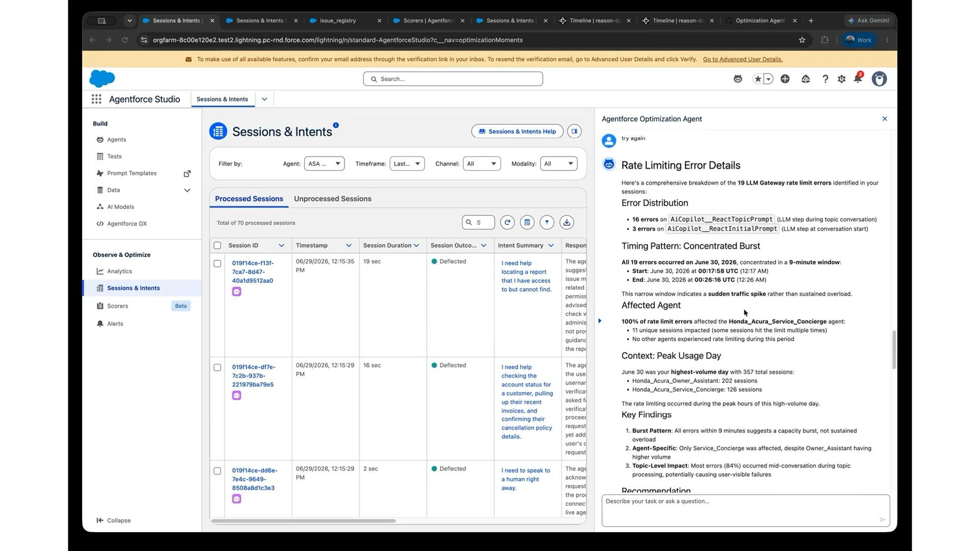Toggle the side panel icon beside Help

tap(574, 132)
